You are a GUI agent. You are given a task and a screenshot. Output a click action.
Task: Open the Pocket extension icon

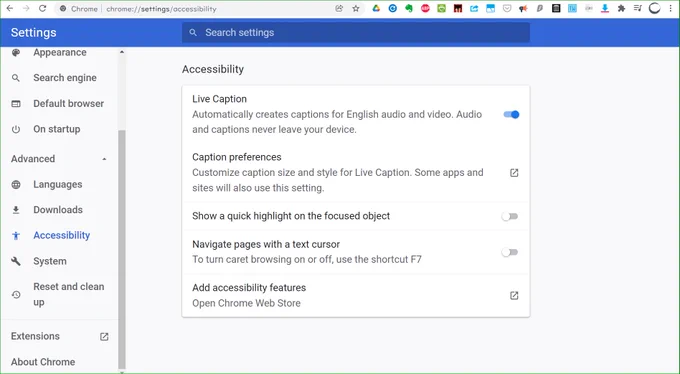(507, 8)
